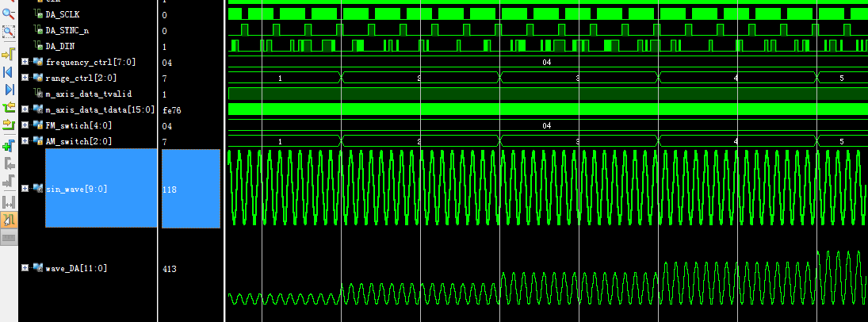Click the Swap Cursors icon
868x322 pixels.
pos(9,202)
